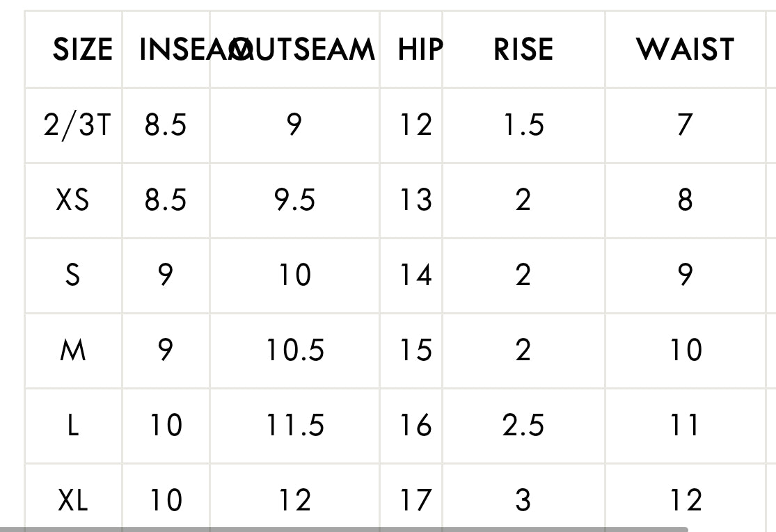Click waist value 7 for 2/3T
Viewport: 776px width, 532px height.
pos(685,126)
